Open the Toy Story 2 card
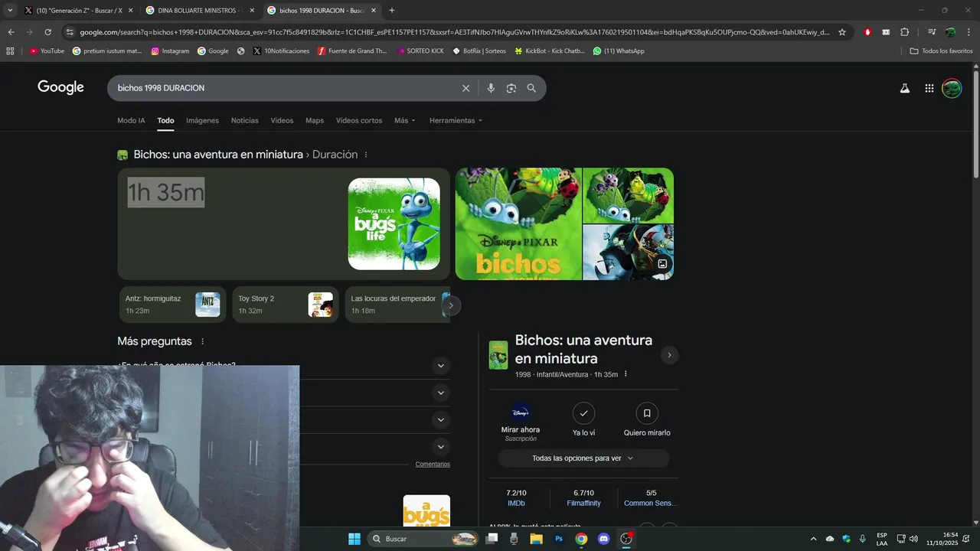 click(285, 305)
